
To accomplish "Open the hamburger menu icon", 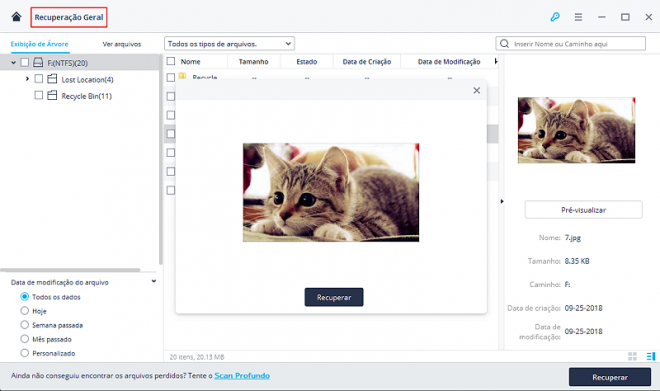I will click(x=578, y=17).
